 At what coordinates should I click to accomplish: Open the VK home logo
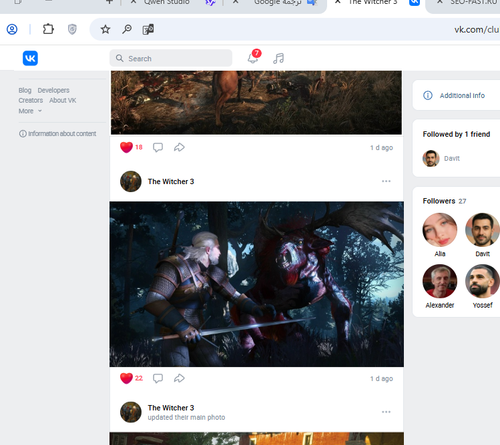click(x=30, y=58)
